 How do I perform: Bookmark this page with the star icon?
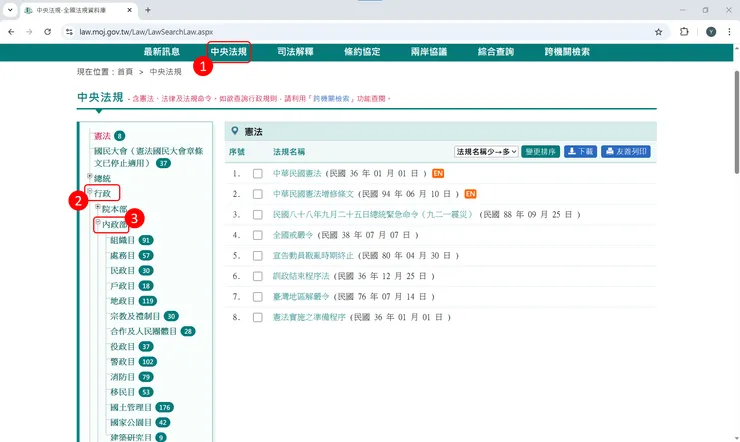coord(658,31)
